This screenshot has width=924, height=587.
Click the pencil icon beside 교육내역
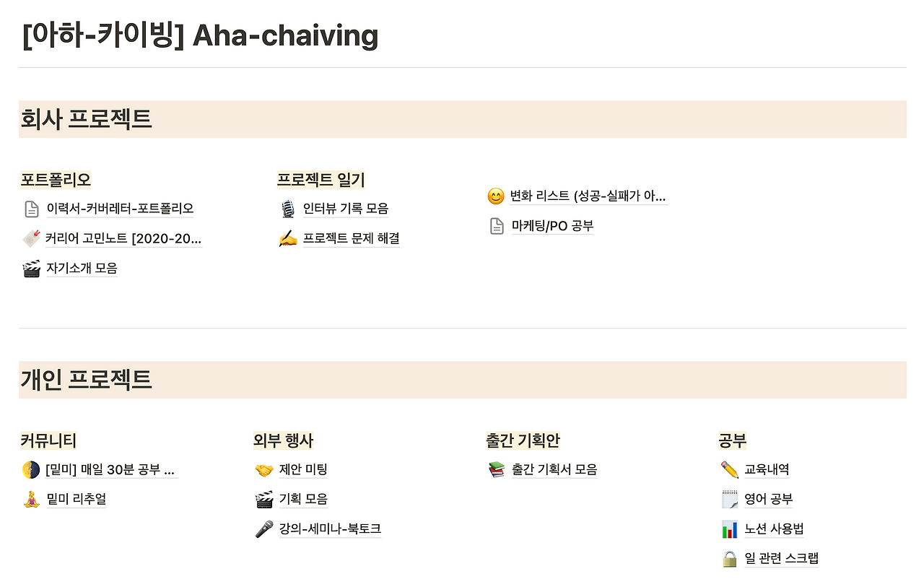click(729, 470)
